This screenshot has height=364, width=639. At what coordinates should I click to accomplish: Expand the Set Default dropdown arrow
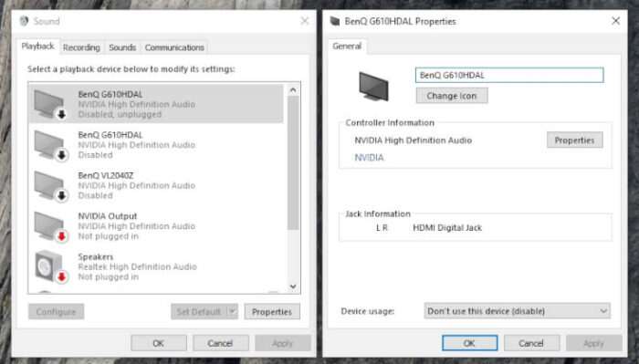tap(232, 311)
